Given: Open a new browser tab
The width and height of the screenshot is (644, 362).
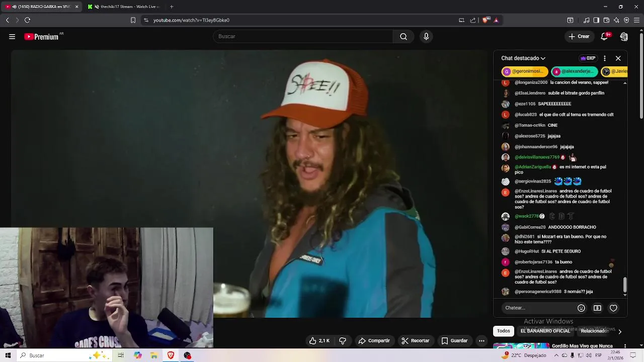Looking at the screenshot, I should pos(172,7).
